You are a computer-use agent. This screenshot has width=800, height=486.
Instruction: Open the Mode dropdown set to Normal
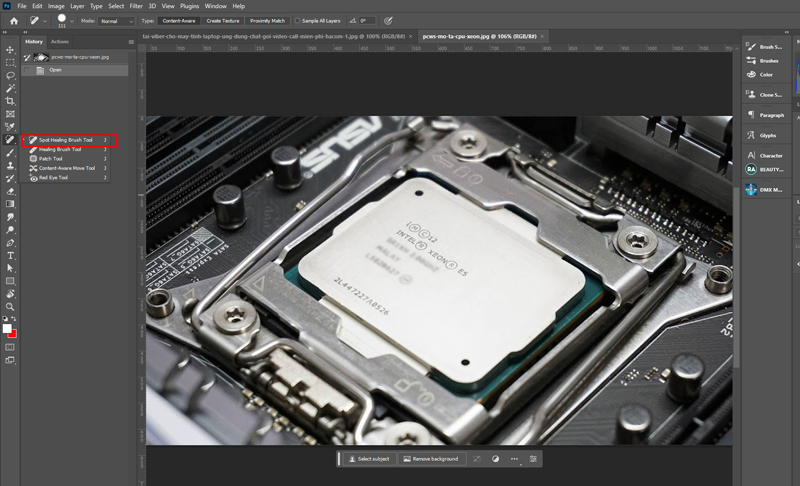tap(116, 21)
